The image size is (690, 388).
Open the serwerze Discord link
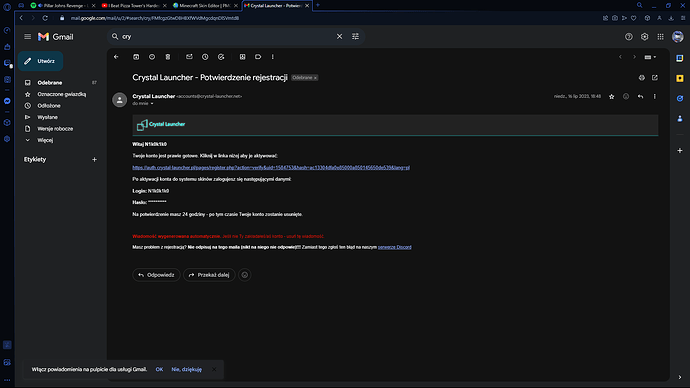[x=395, y=247]
